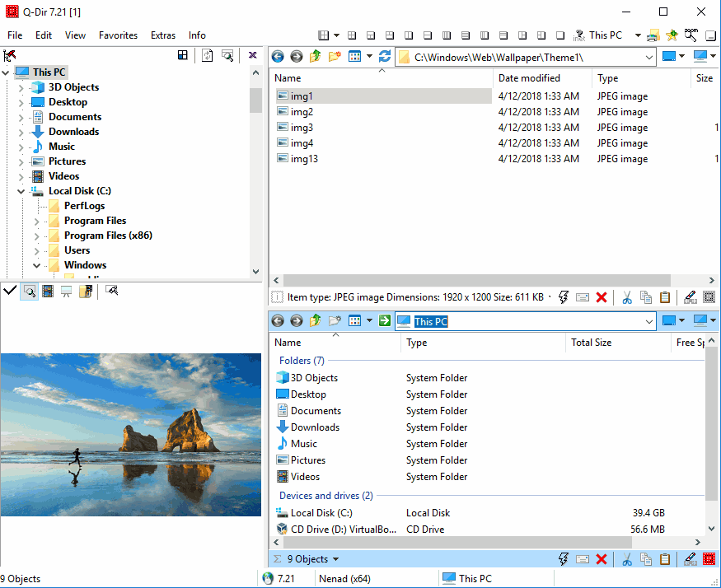Start the slideshow preview icon
The height and width of the screenshot is (588, 721).
click(x=66, y=291)
